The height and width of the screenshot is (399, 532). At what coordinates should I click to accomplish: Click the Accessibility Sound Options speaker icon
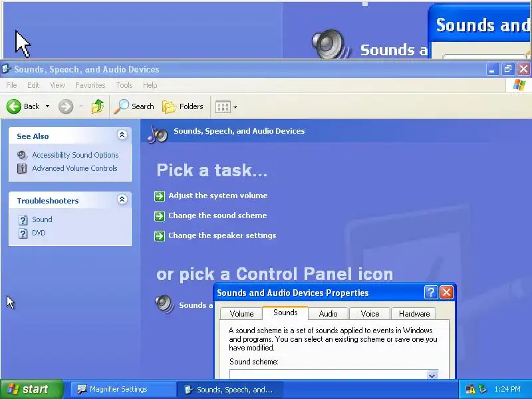coord(22,155)
